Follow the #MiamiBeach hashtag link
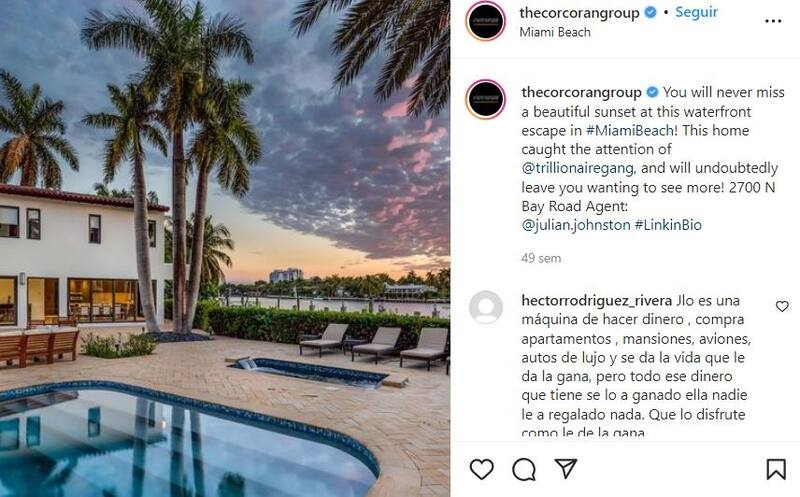Image resolution: width=800 pixels, height=497 pixels. point(630,131)
